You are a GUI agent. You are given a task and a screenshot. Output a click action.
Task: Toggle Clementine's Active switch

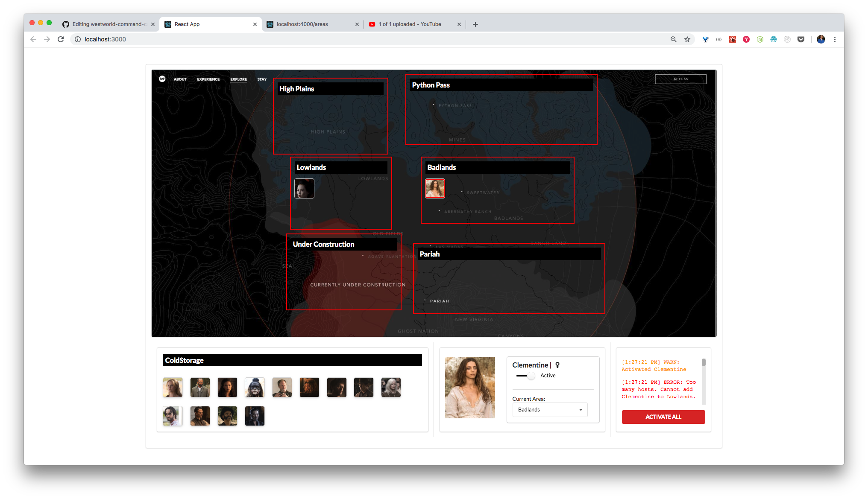[x=525, y=376]
